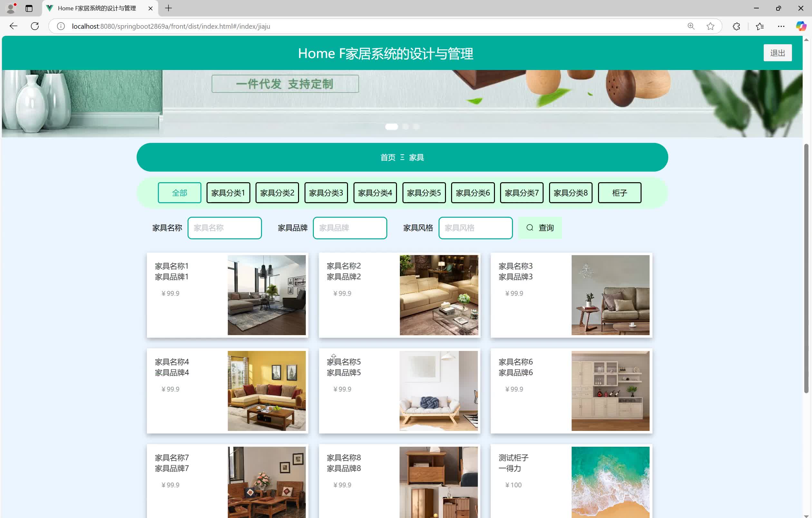Click 家具 breadcrumb menu item
The width and height of the screenshot is (812, 518).
(x=417, y=157)
